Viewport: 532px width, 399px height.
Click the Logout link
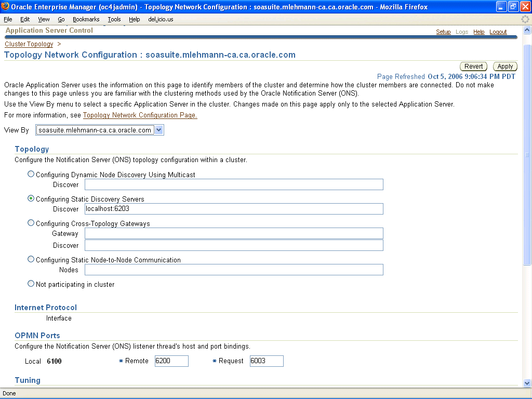pyautogui.click(x=498, y=32)
